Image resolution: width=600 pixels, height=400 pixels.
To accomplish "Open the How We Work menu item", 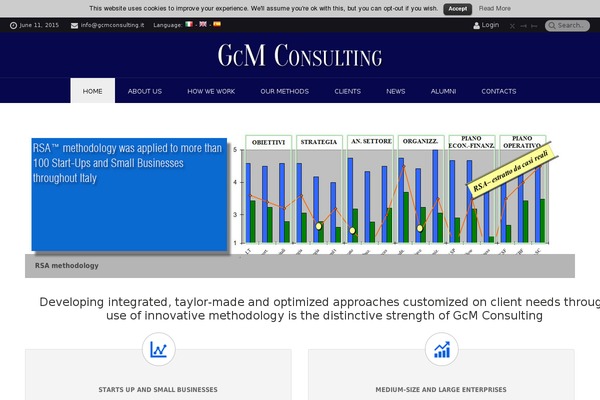I will point(211,91).
